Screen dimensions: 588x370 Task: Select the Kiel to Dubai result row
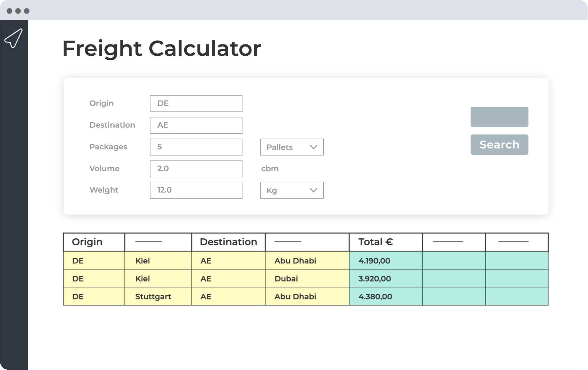point(306,278)
